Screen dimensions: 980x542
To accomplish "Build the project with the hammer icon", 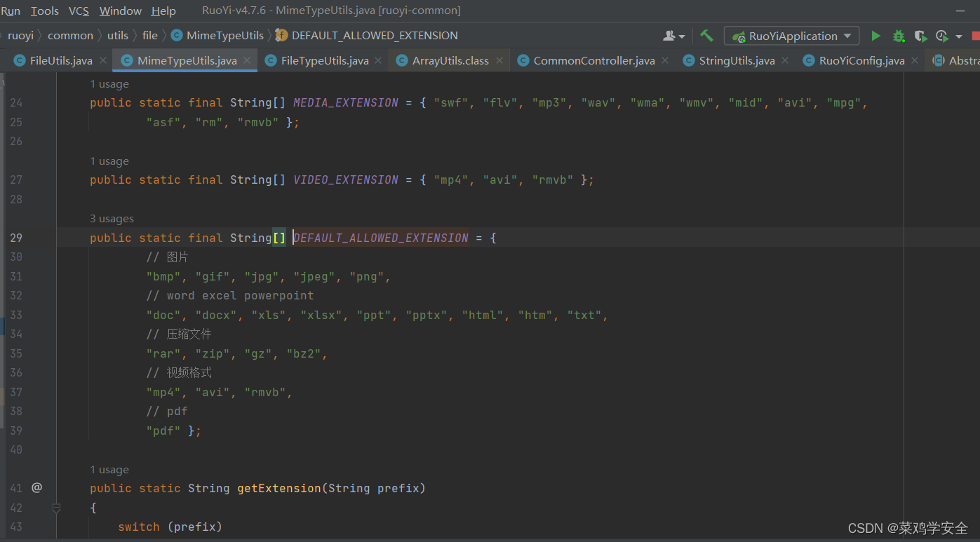I will pyautogui.click(x=706, y=36).
